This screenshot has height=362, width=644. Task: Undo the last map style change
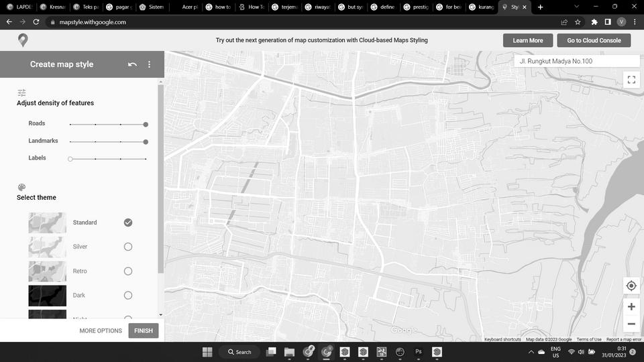tap(132, 64)
